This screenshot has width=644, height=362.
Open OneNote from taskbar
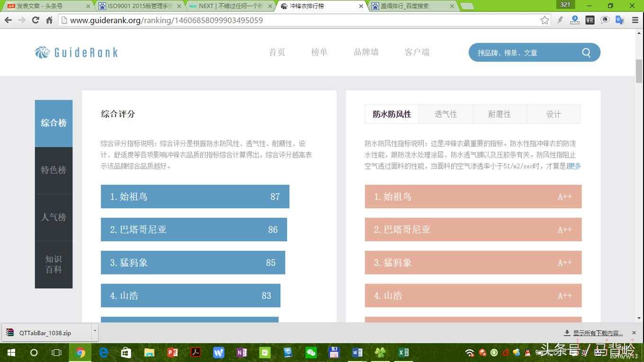click(x=241, y=353)
